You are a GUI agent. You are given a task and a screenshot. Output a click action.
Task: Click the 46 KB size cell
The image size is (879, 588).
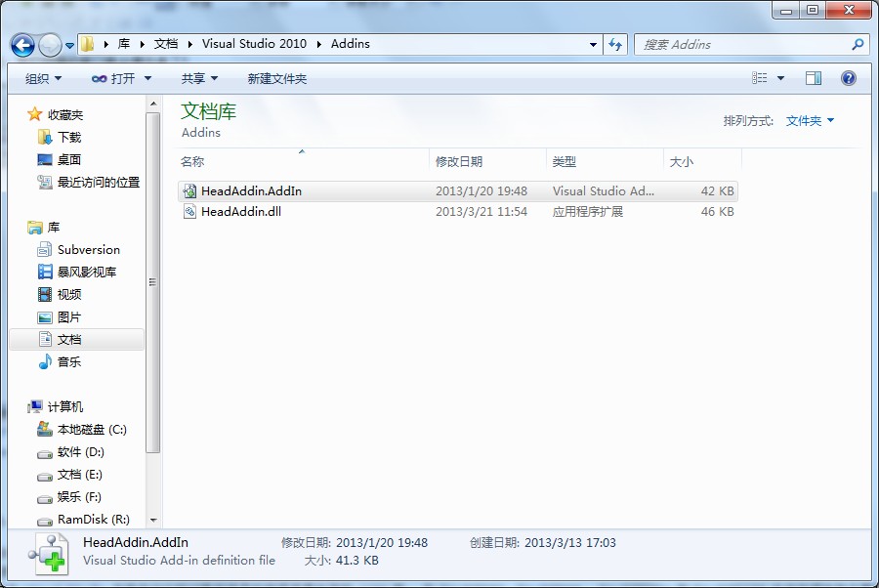pyautogui.click(x=717, y=211)
